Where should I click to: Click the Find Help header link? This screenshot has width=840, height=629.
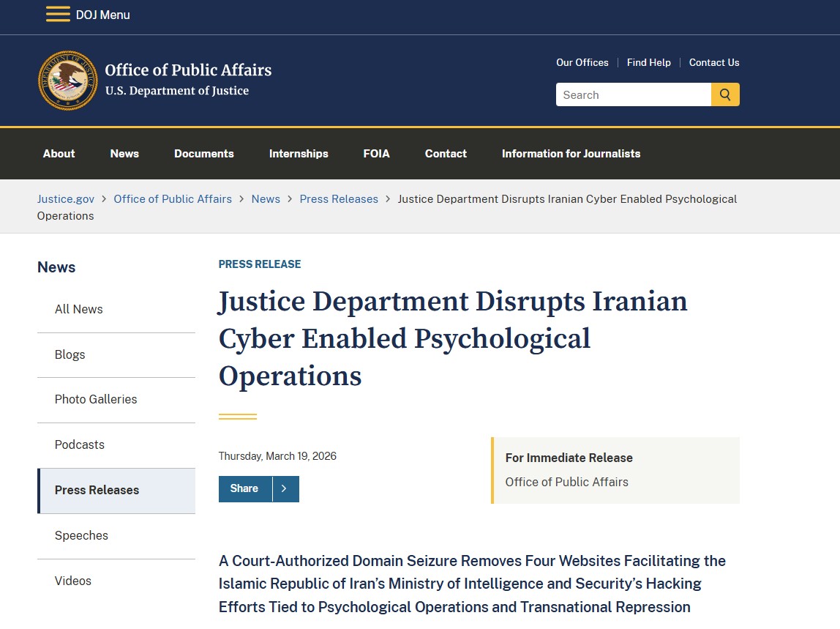point(648,63)
